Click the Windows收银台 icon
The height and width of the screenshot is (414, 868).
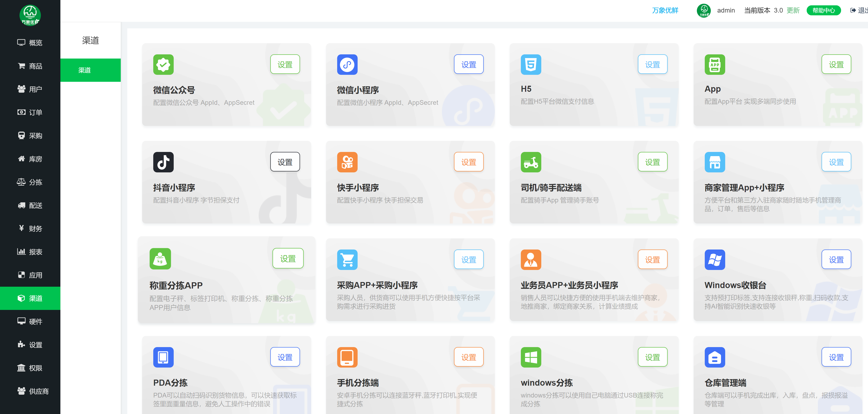tap(714, 260)
